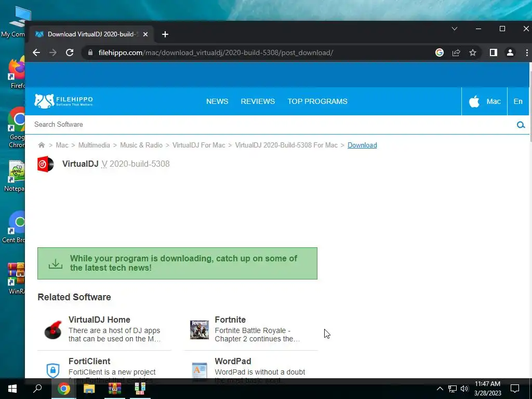Open the Windows Start menu

[12, 389]
